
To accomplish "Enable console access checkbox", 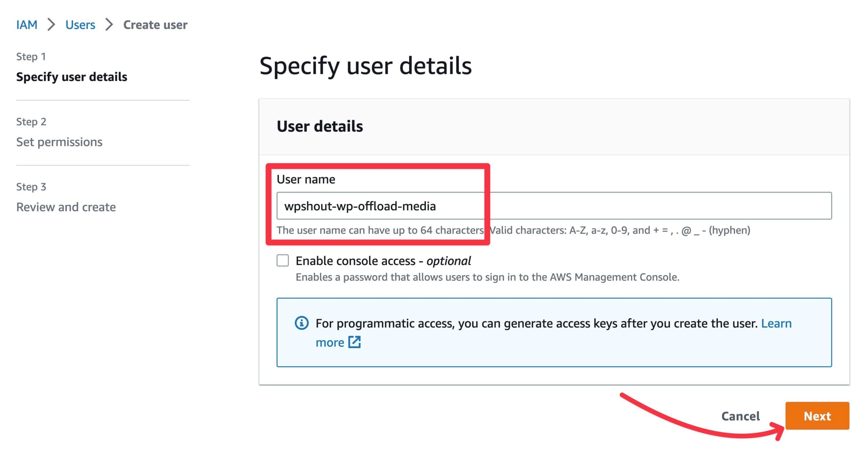I will click(282, 261).
